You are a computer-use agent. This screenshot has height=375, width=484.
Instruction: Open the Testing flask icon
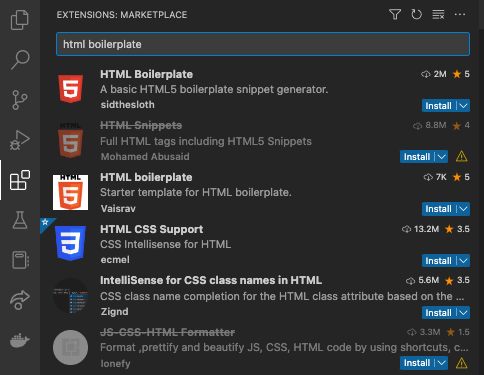20,220
